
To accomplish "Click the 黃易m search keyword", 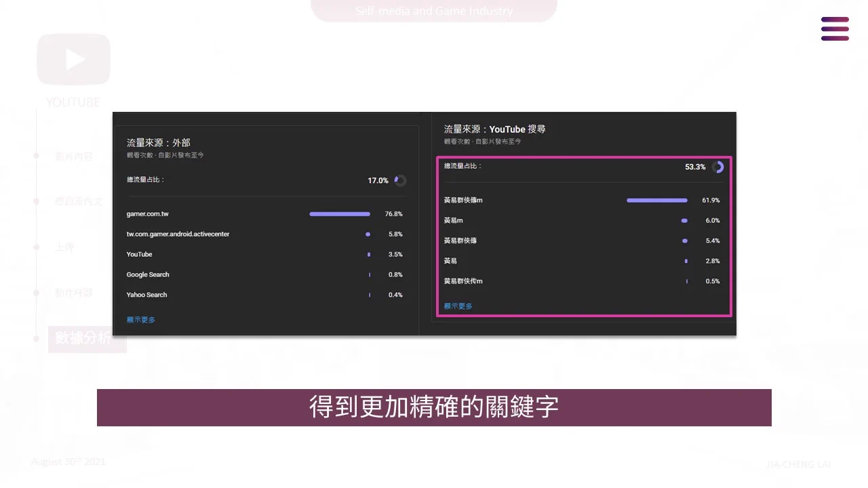I will pyautogui.click(x=453, y=220).
